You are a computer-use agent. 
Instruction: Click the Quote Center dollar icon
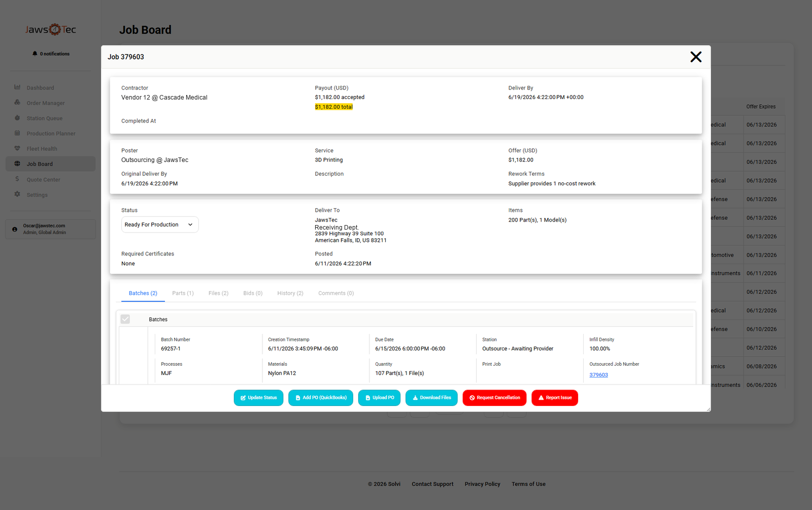click(x=17, y=179)
